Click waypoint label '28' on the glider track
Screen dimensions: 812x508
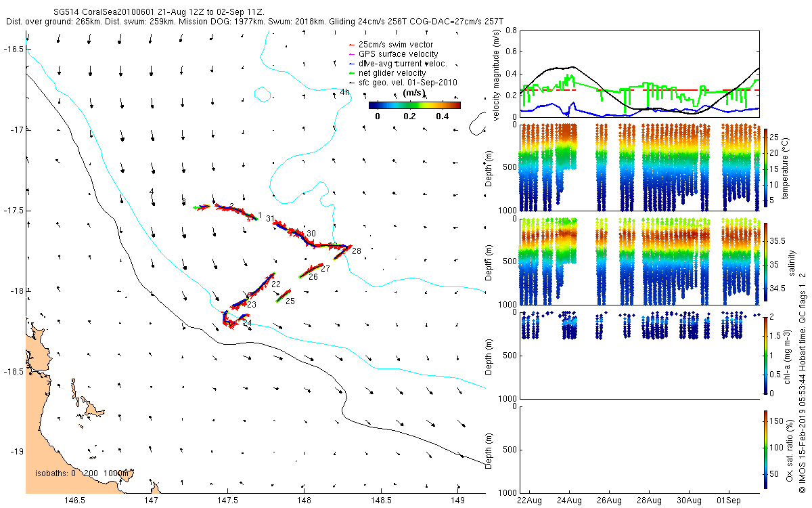tap(357, 251)
